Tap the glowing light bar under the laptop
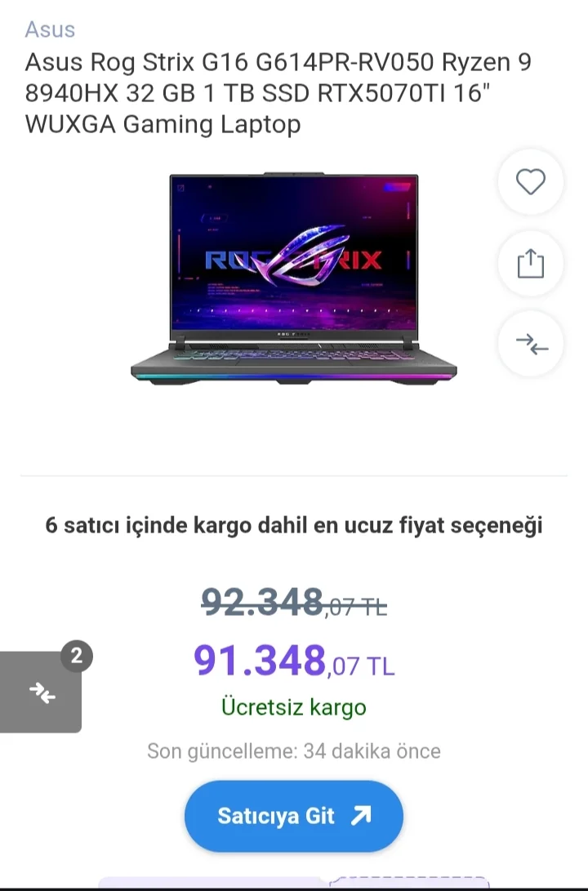This screenshot has width=588, height=891. 294,376
